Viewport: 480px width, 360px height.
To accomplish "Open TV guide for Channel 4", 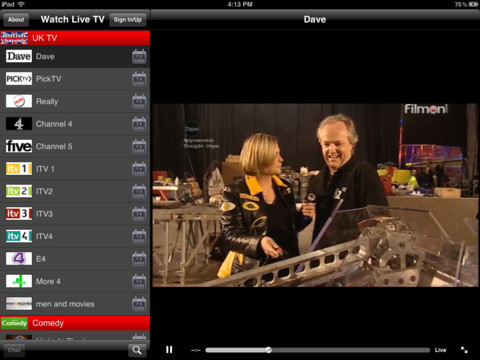I will (x=139, y=124).
